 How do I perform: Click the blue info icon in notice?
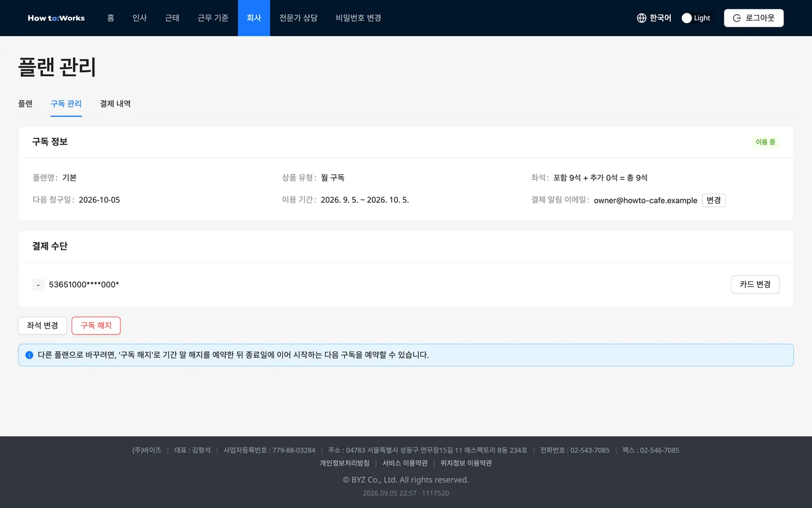pos(29,355)
